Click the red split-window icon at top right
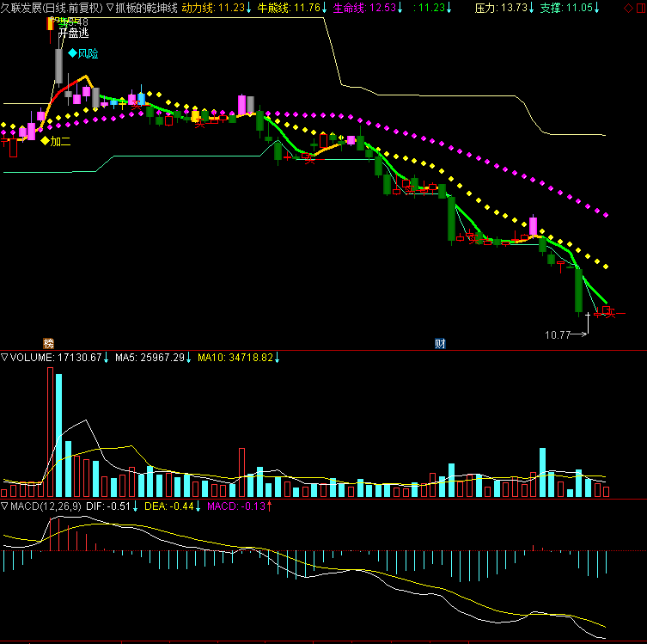This screenshot has width=647, height=644. pos(642,9)
